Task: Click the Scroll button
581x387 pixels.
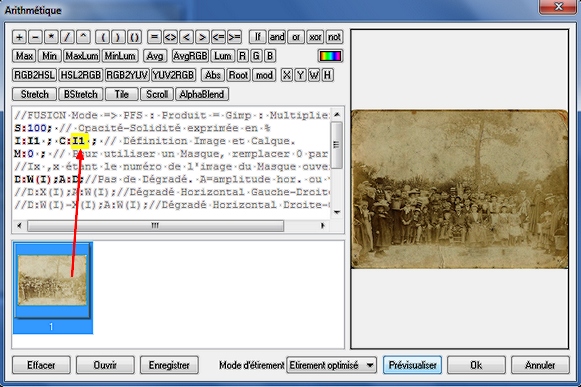Action: (x=157, y=95)
